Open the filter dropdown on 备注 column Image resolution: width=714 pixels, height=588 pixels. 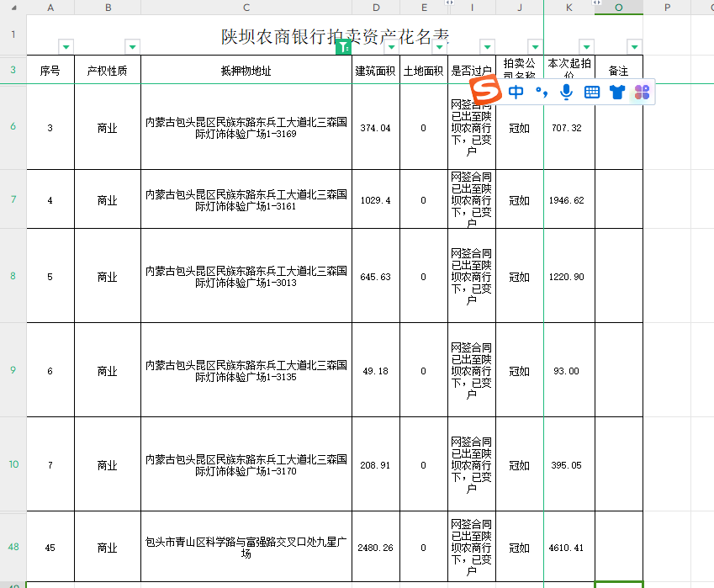[x=632, y=47]
